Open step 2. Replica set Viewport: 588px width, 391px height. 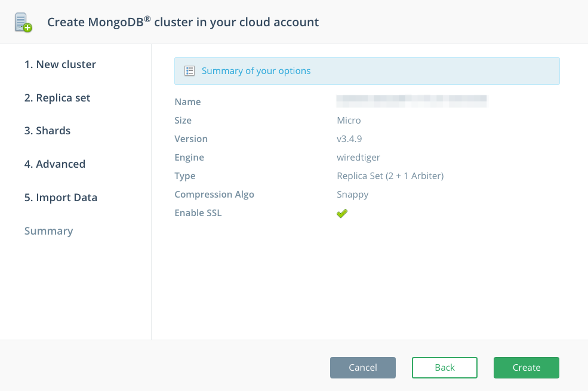click(57, 98)
